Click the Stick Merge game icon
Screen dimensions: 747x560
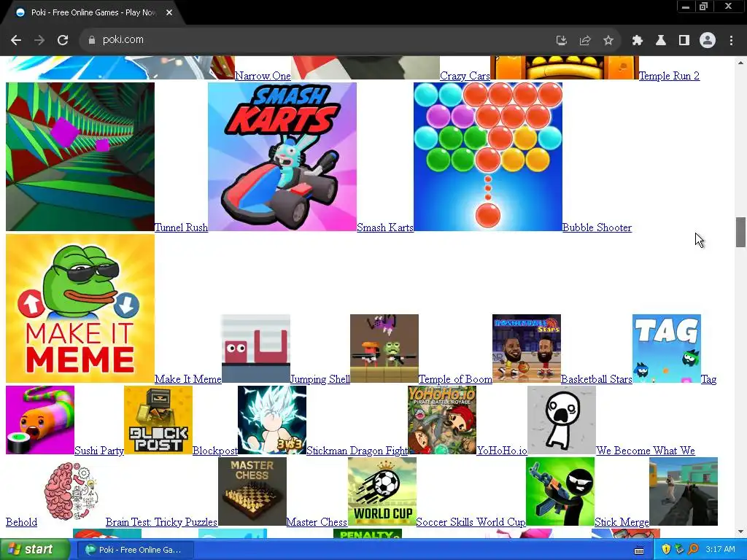560,491
